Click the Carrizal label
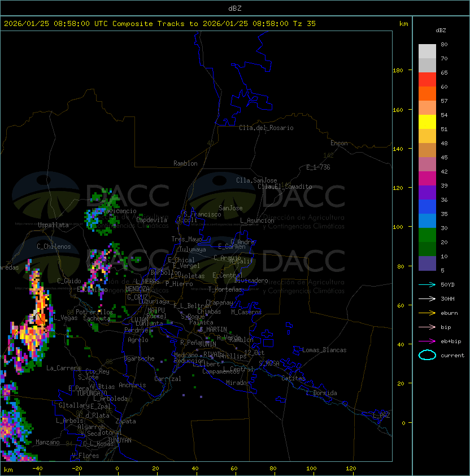 click(167, 379)
